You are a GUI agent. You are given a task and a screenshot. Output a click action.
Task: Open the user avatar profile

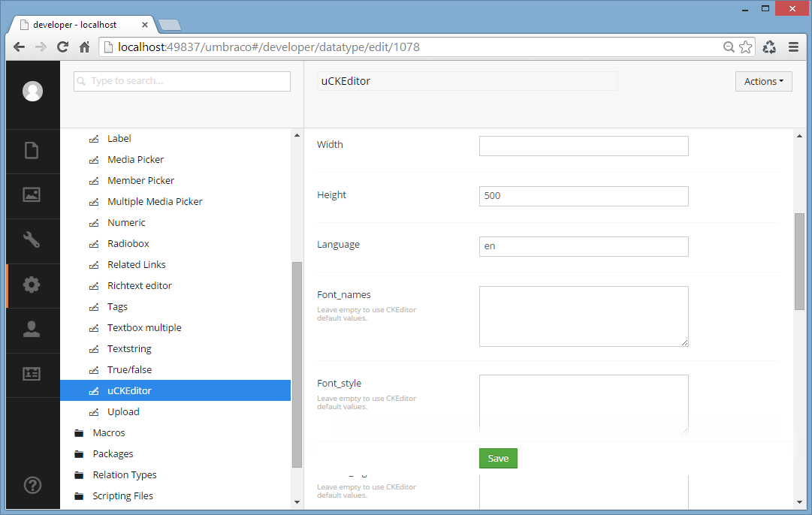32,91
